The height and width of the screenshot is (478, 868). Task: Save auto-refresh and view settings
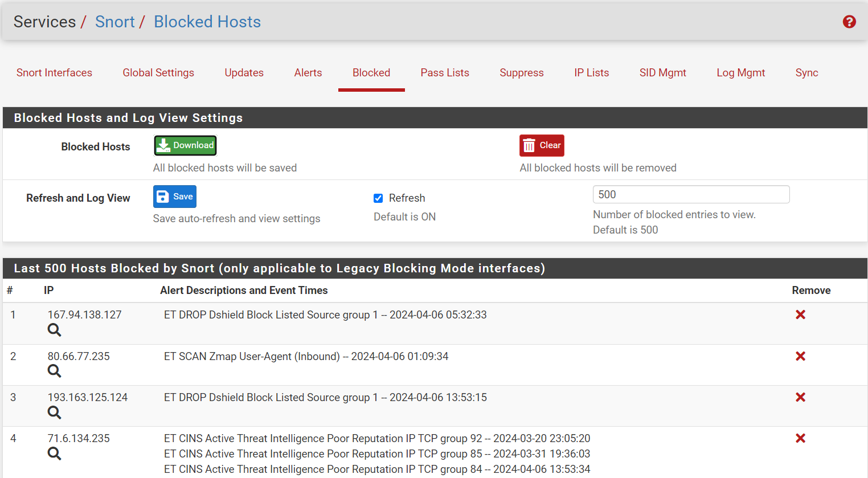coord(175,197)
